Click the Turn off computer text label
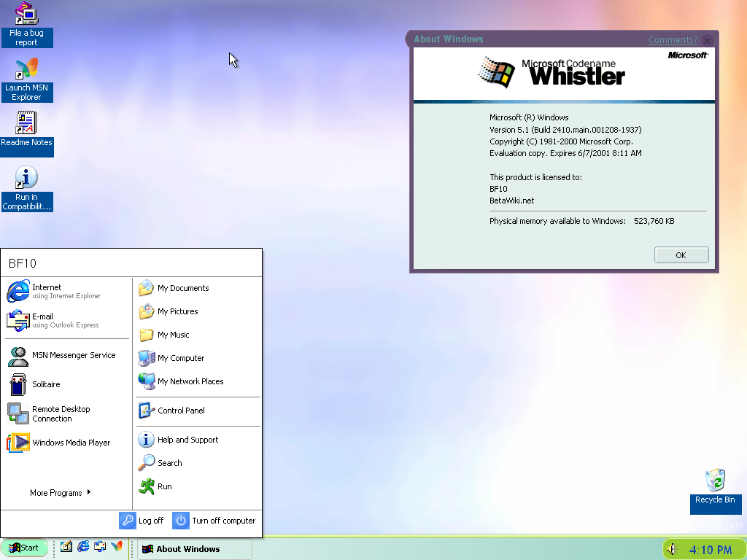This screenshot has height=560, width=747. tap(224, 521)
